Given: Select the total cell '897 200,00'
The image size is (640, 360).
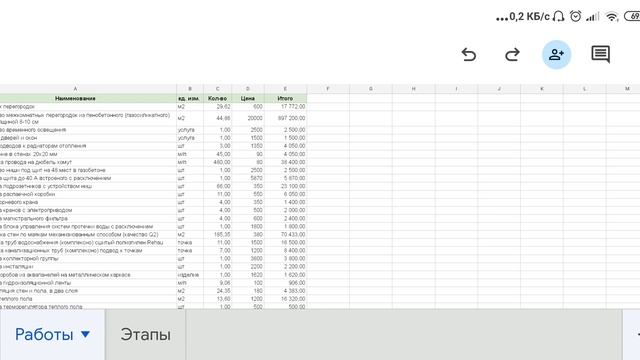Looking at the screenshot, I should click(x=285, y=118).
